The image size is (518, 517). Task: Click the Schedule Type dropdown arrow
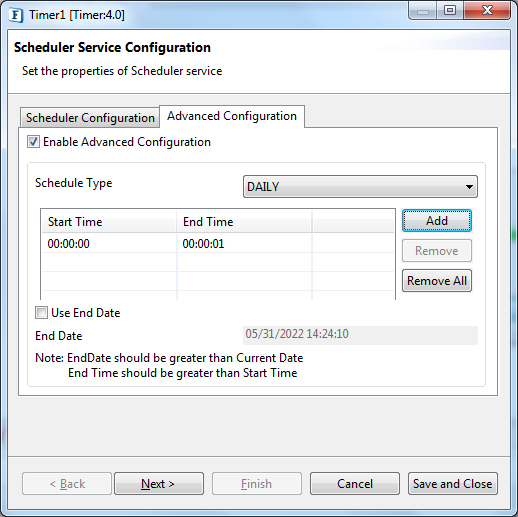[469, 187]
